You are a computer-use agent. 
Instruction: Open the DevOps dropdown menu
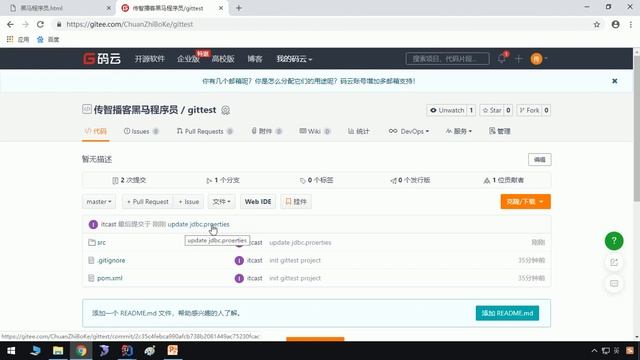[409, 131]
